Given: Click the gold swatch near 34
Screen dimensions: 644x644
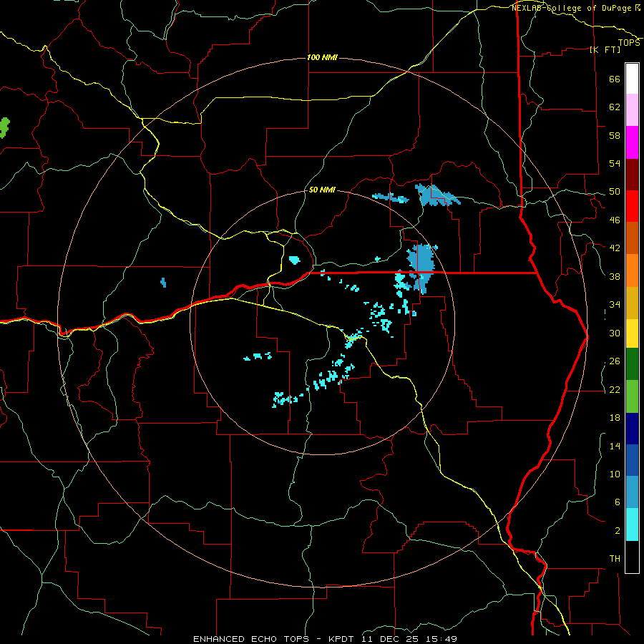Looking at the screenshot, I should point(632,303).
